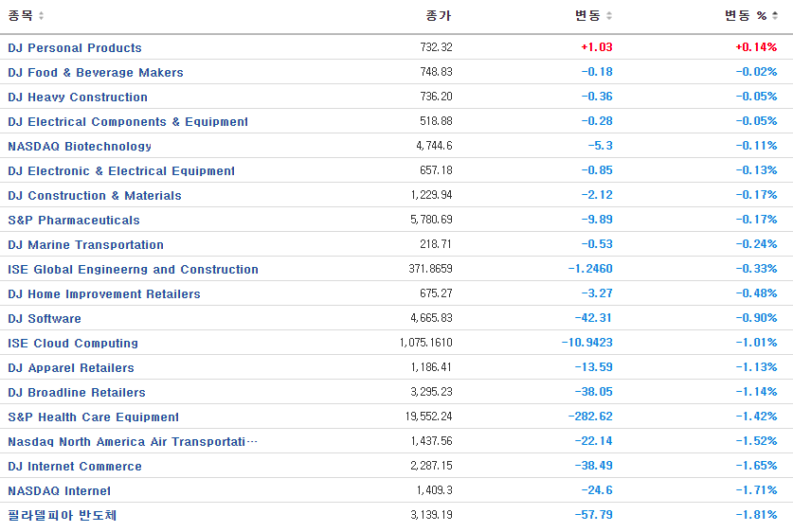793x532 pixels.
Task: Open DJ Food & Beverage Makers
Action: coord(96,72)
